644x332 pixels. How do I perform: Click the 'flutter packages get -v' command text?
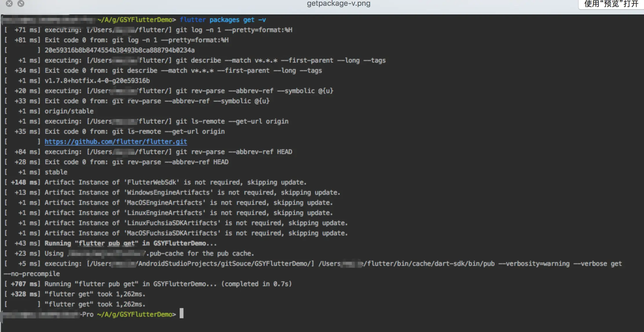[x=222, y=20]
